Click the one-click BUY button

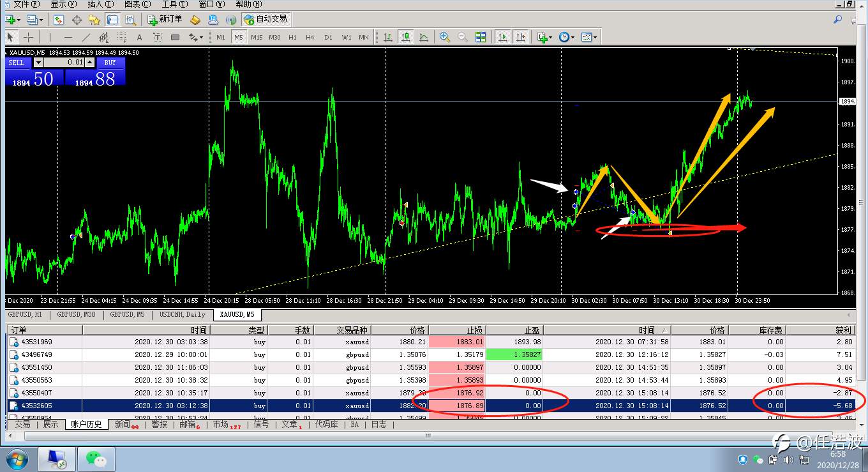point(110,63)
